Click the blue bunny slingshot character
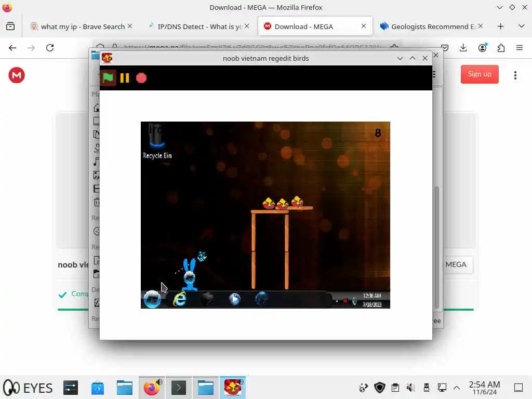 coord(190,274)
